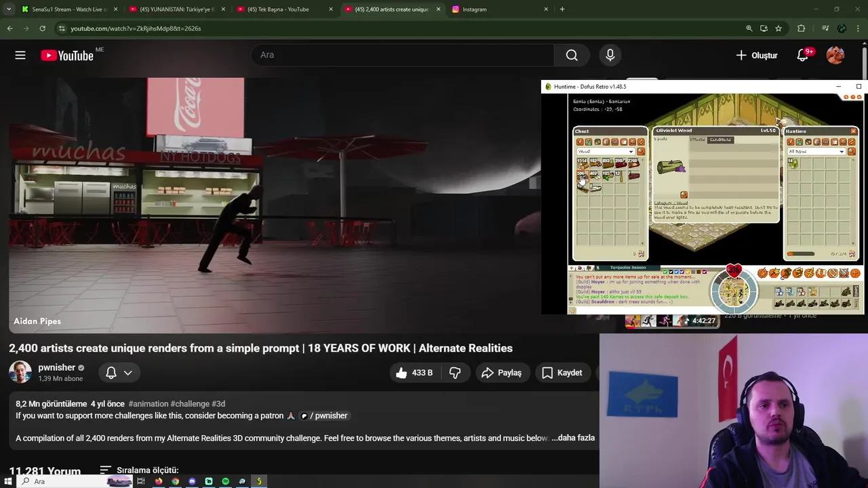Image resolution: width=868 pixels, height=488 pixels.
Task: Select the 105 wood stack in Chest
Action: click(x=608, y=176)
